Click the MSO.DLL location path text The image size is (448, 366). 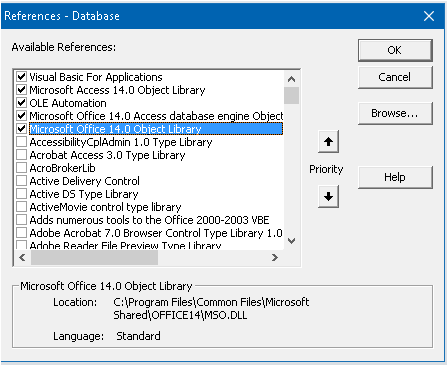tap(211, 308)
